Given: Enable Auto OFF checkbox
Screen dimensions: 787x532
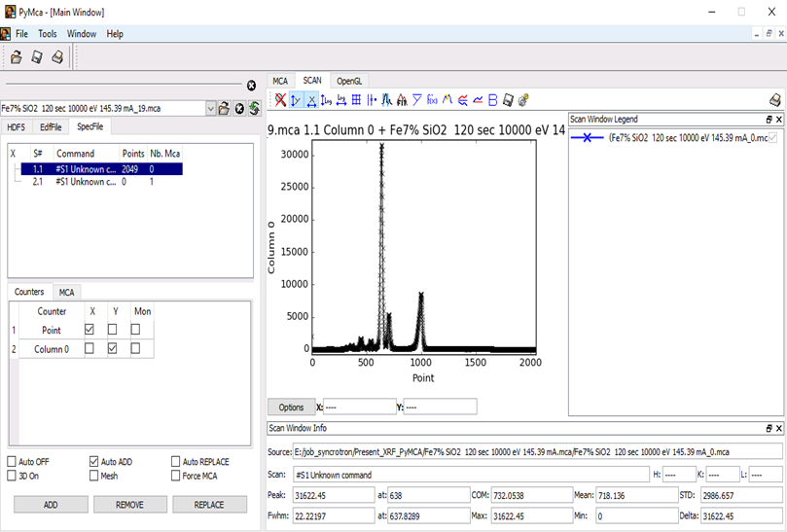Looking at the screenshot, I should pos(12,461).
